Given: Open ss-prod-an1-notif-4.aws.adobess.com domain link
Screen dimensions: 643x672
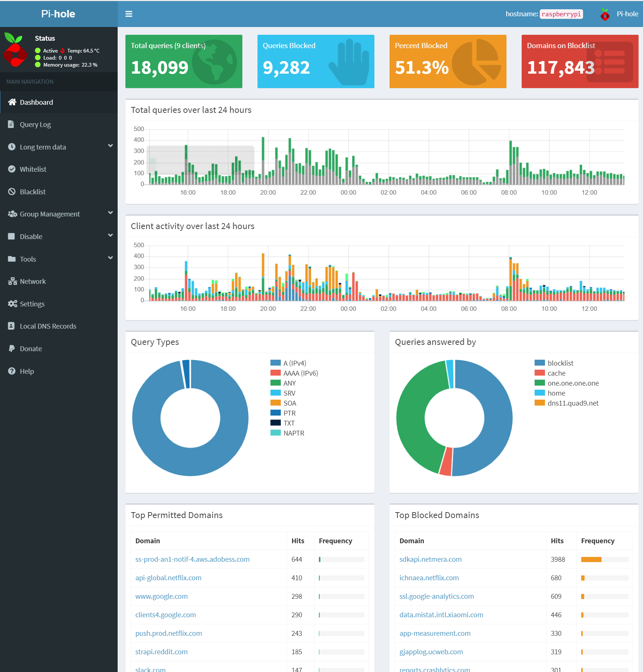Looking at the screenshot, I should point(192,559).
